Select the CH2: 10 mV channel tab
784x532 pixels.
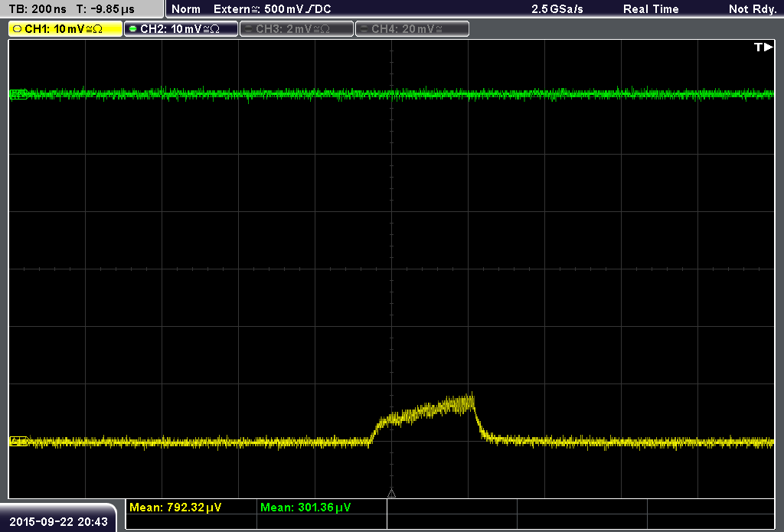[x=181, y=29]
